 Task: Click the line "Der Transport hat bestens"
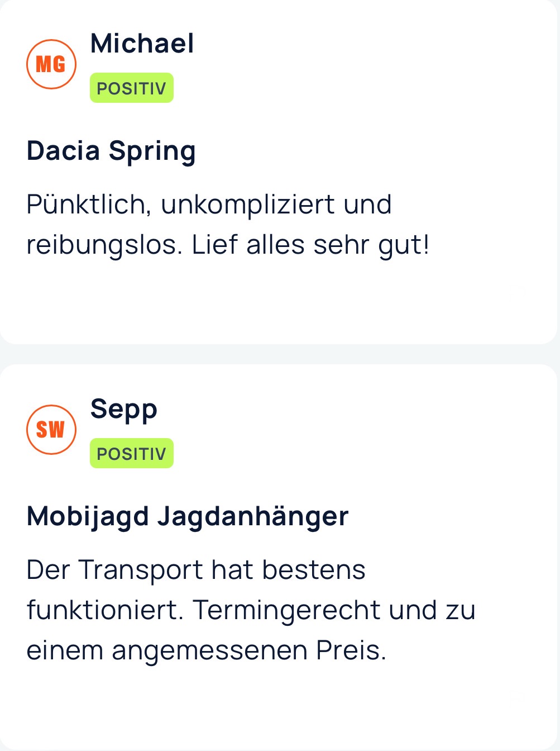click(x=196, y=570)
